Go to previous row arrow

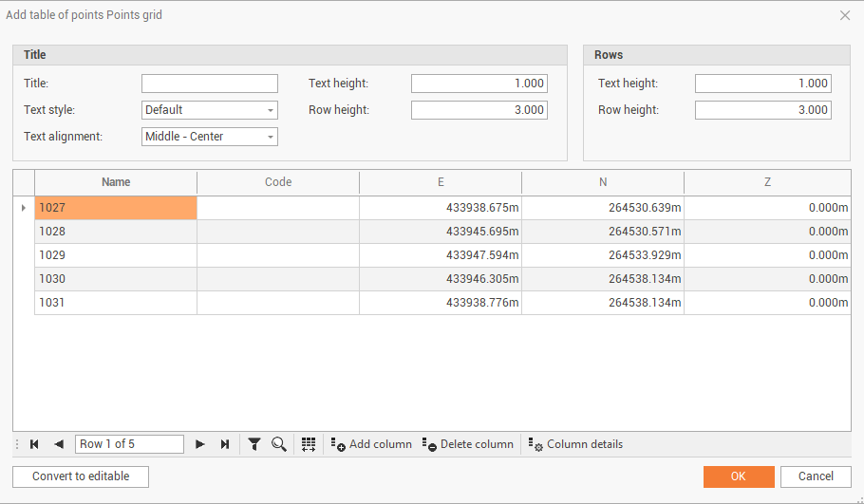(x=59, y=444)
